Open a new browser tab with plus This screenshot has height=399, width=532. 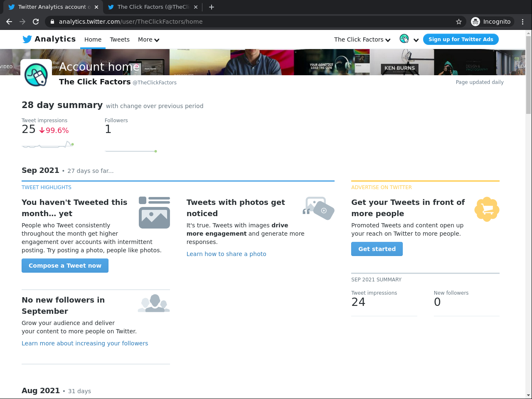pyautogui.click(x=212, y=7)
